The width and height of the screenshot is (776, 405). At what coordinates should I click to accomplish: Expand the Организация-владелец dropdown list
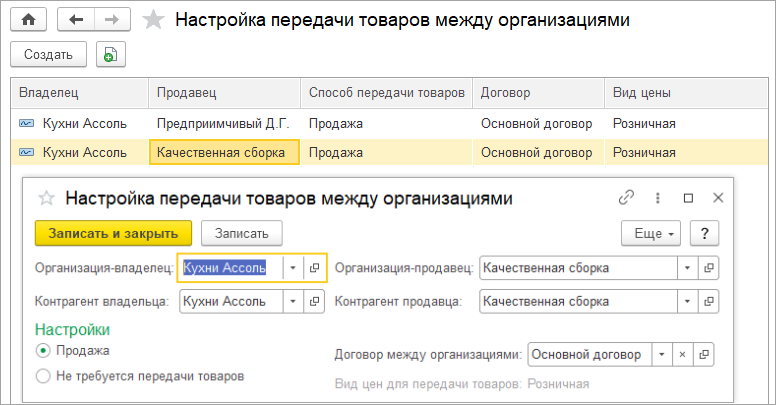291,268
